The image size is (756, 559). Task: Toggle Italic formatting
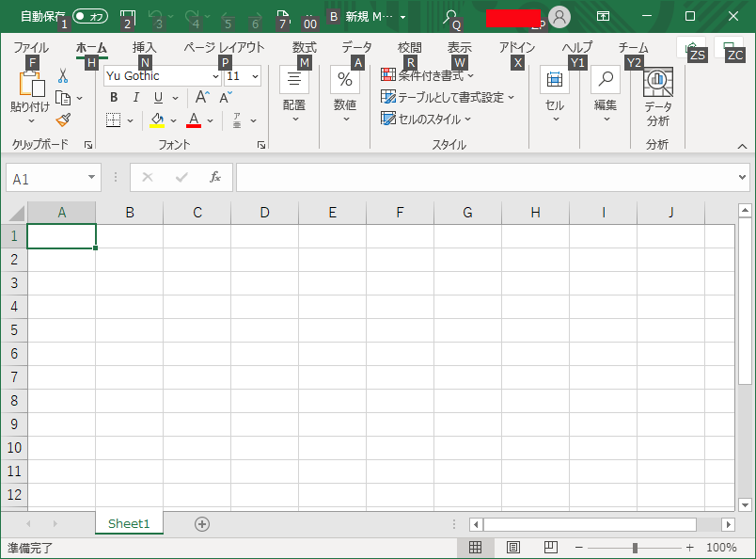pyautogui.click(x=136, y=98)
